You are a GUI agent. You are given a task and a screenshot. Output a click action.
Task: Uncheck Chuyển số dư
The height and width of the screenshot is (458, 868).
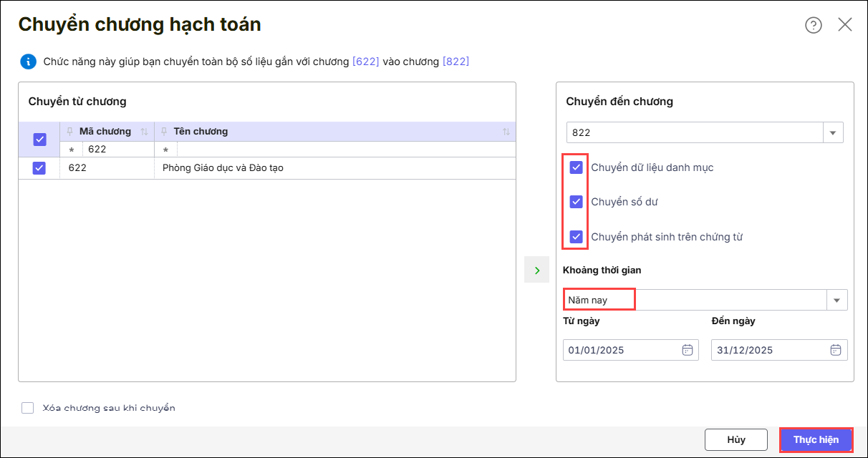click(x=576, y=202)
